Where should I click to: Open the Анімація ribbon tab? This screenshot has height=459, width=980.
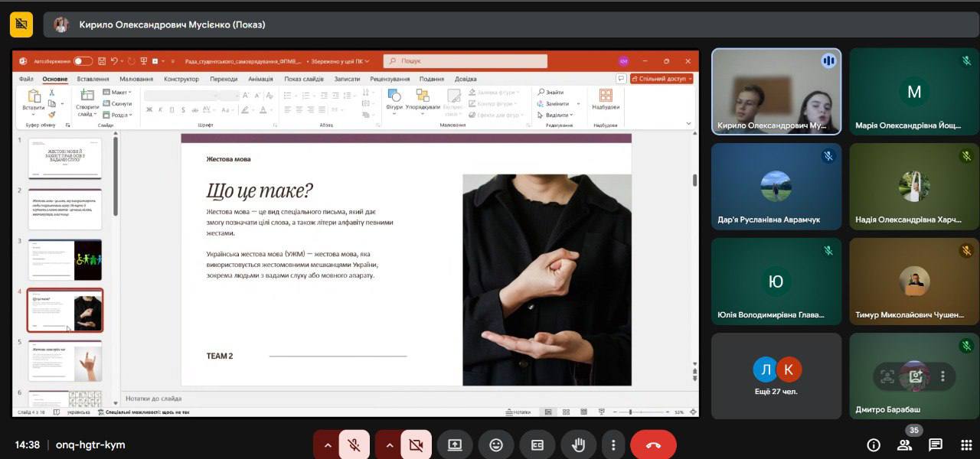pos(260,79)
